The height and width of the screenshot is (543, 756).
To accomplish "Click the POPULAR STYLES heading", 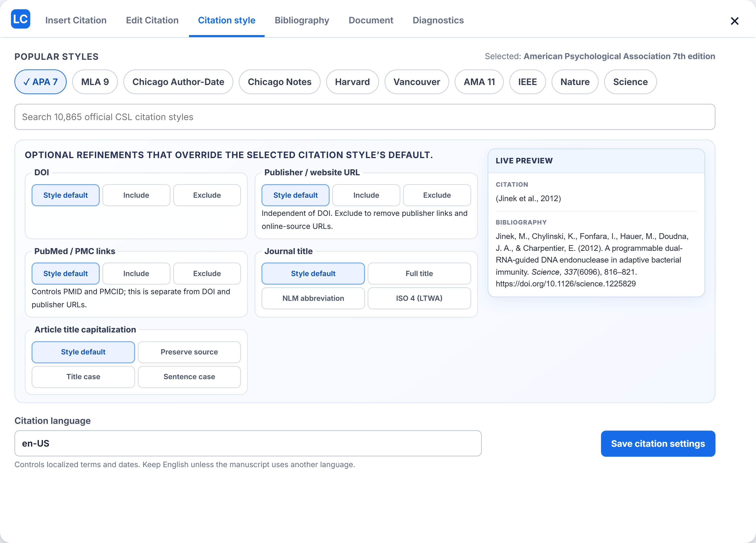I will [x=56, y=57].
